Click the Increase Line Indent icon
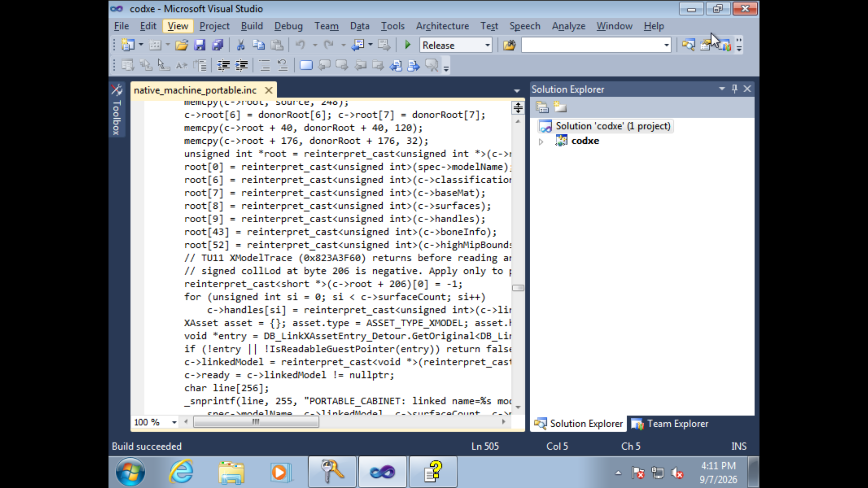This screenshot has height=488, width=868. [x=241, y=65]
